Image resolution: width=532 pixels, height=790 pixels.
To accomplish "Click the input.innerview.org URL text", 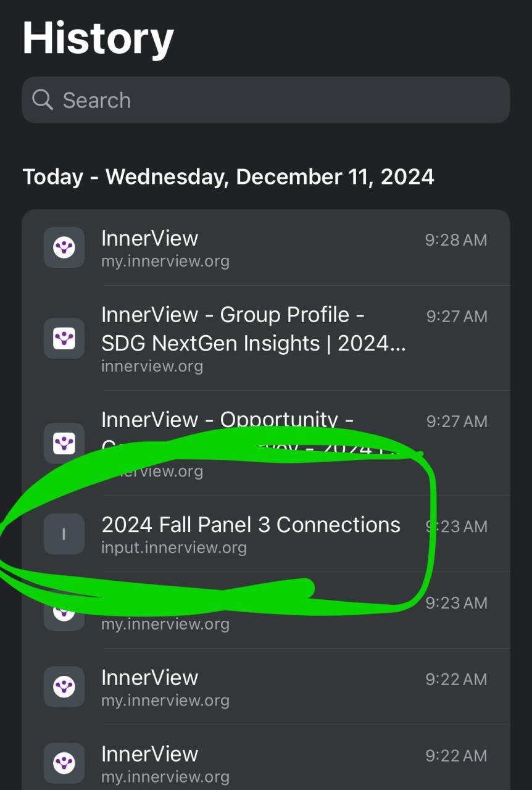I will [174, 548].
